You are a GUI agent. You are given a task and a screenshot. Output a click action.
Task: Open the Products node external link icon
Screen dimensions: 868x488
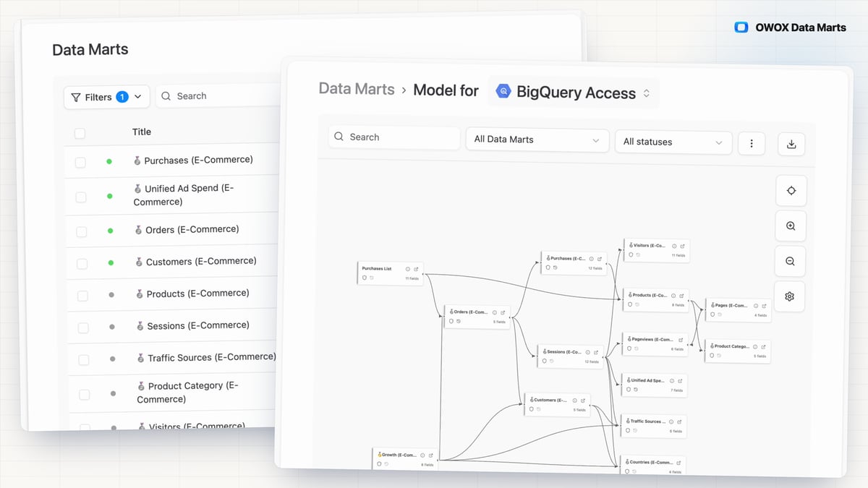tap(681, 296)
